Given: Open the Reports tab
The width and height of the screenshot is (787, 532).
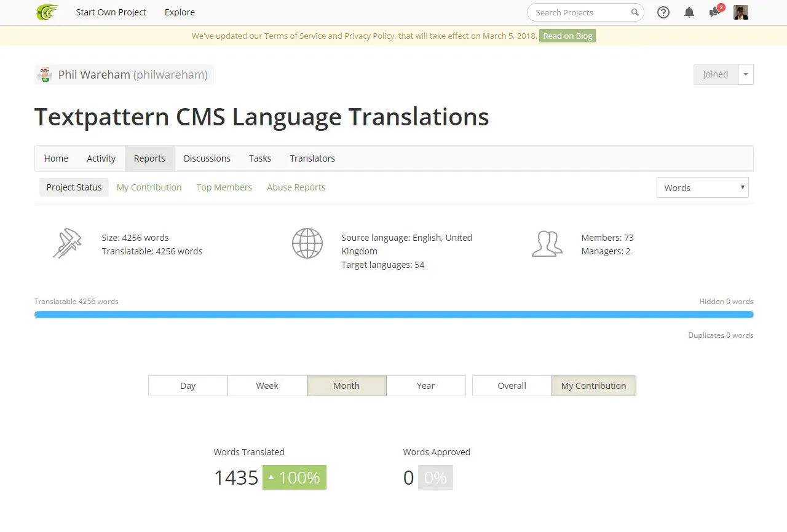Looking at the screenshot, I should (149, 158).
